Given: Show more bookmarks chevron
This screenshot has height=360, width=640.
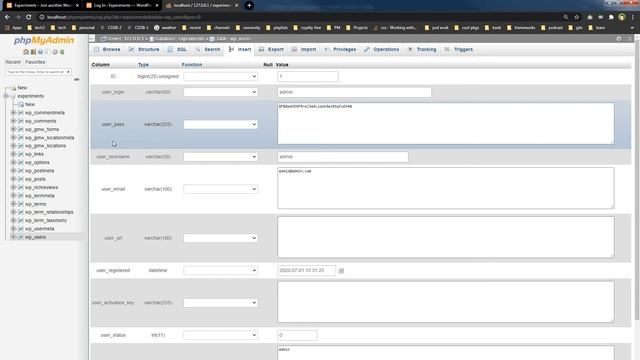Looking at the screenshot, I should (x=632, y=28).
